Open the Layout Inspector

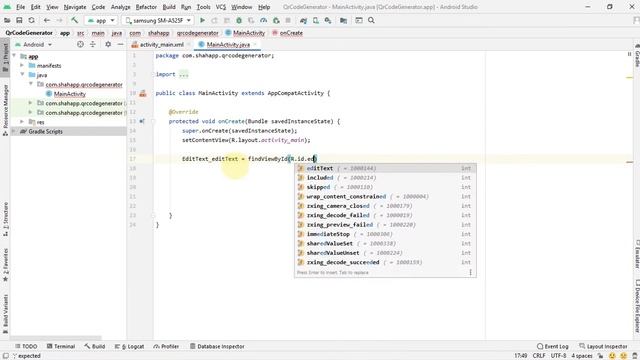pos(603,346)
